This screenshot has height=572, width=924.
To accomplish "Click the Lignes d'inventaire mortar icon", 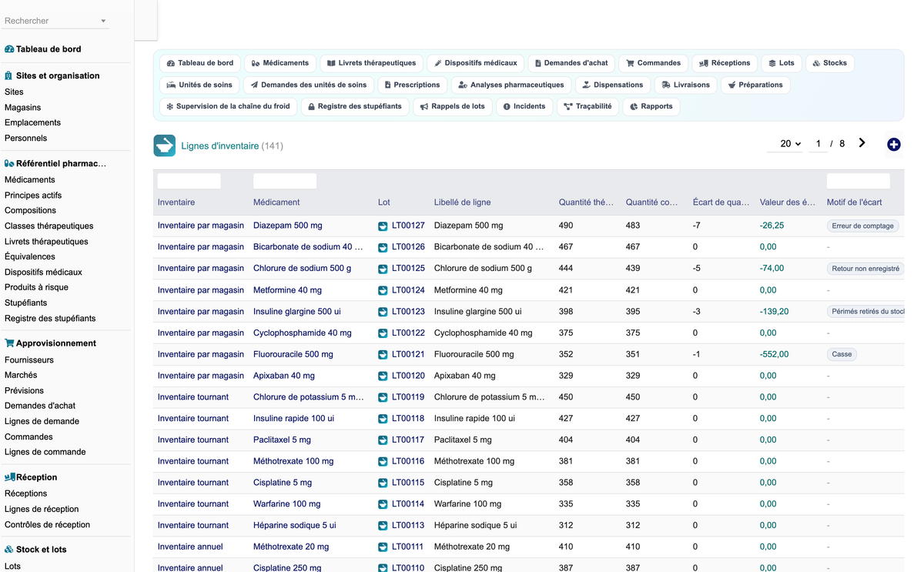I will point(164,146).
